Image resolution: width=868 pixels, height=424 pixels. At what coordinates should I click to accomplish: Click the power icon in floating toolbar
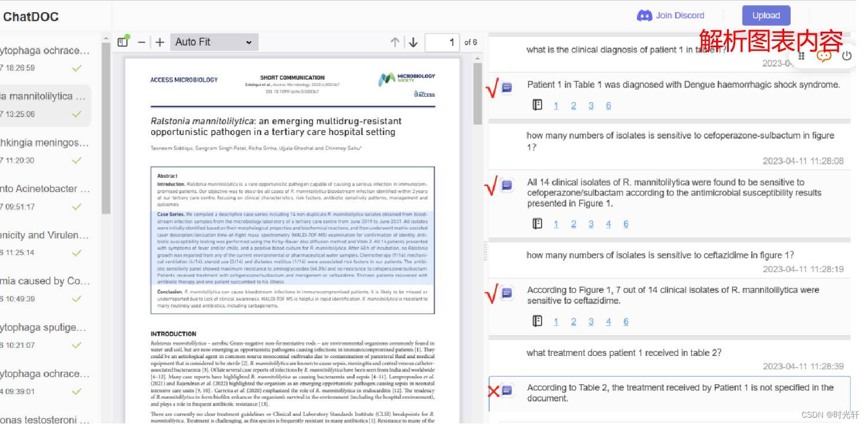click(847, 56)
